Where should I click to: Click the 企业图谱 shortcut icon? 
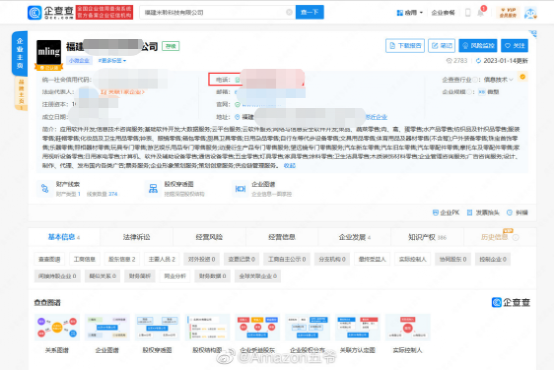point(241,189)
